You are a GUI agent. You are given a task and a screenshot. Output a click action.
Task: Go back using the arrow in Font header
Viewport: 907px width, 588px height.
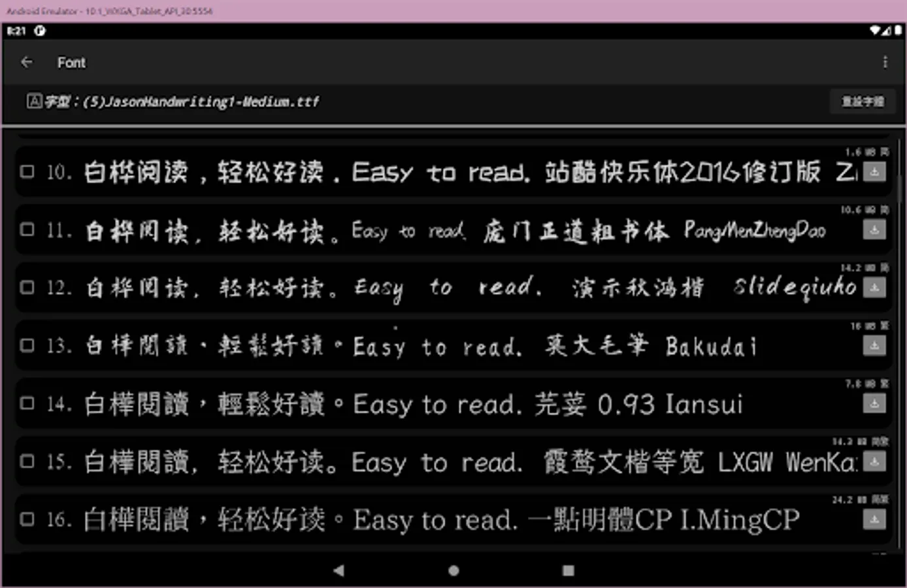(x=27, y=62)
